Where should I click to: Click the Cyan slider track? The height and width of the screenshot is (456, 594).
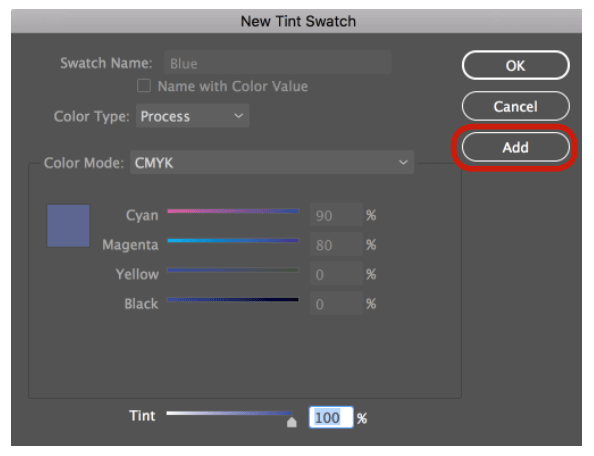coord(233,211)
